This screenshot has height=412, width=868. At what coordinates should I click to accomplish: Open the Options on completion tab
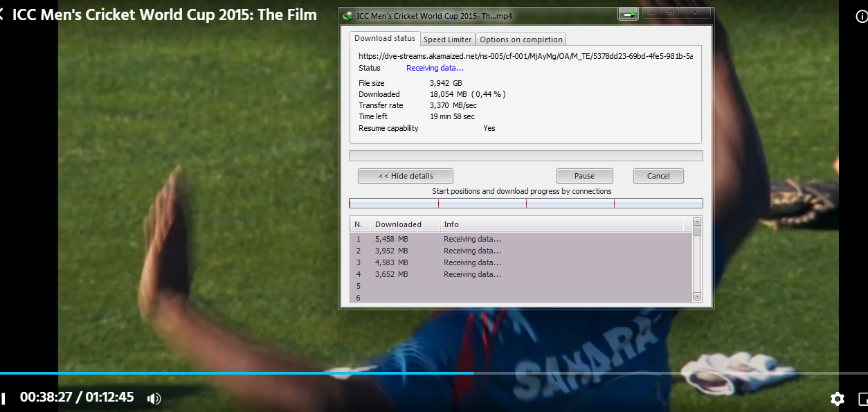pyautogui.click(x=521, y=39)
